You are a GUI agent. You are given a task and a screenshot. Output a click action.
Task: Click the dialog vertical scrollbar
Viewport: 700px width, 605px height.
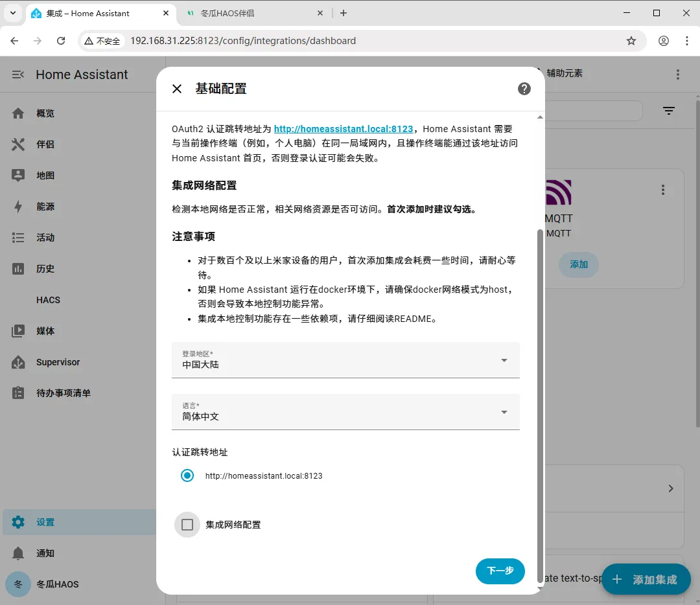tap(540, 406)
